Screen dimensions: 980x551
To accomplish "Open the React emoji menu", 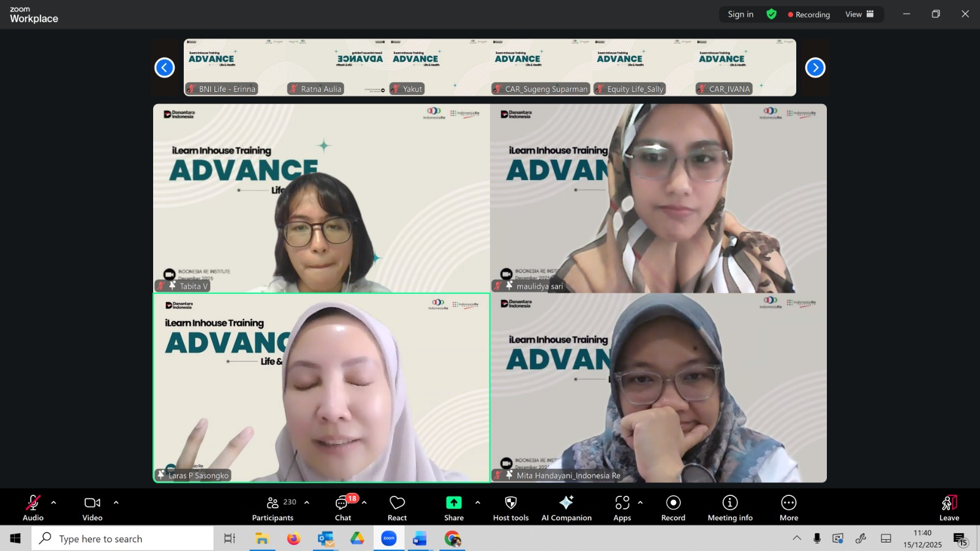I will click(397, 508).
